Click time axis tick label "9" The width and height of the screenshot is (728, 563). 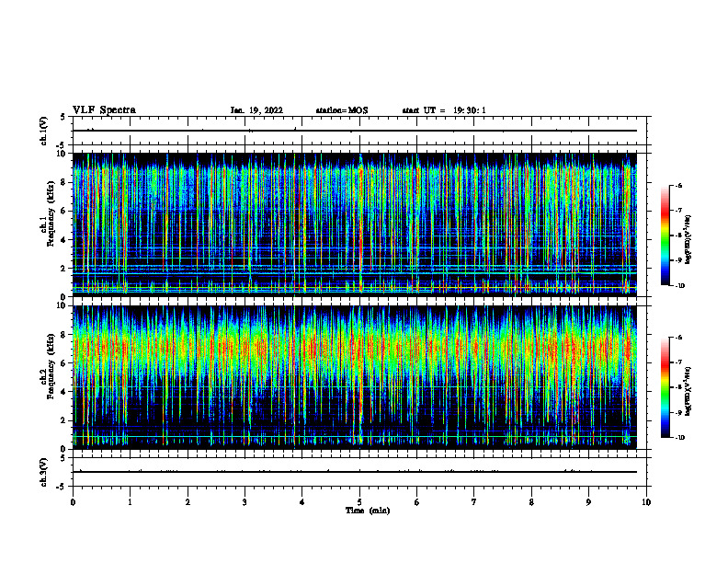coord(588,502)
